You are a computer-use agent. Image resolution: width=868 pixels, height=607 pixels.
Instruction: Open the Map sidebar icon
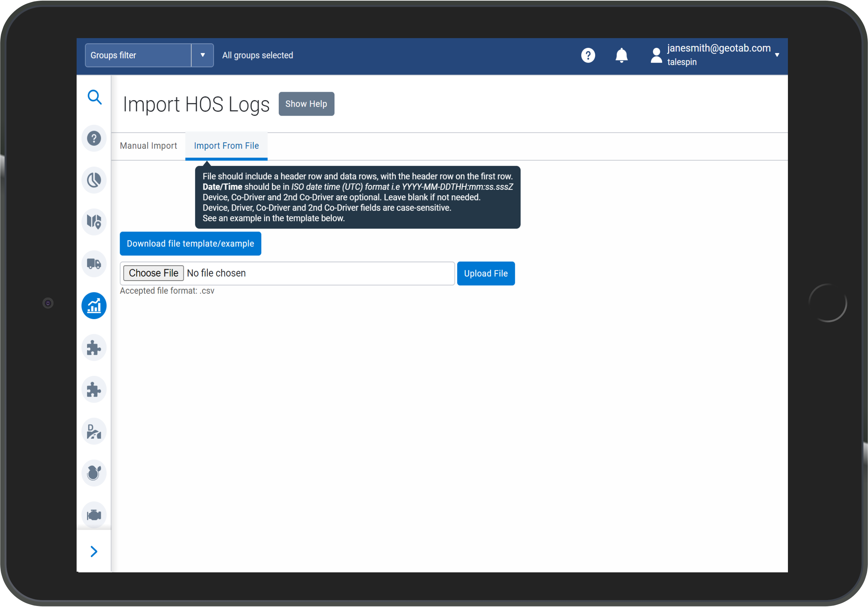94,222
